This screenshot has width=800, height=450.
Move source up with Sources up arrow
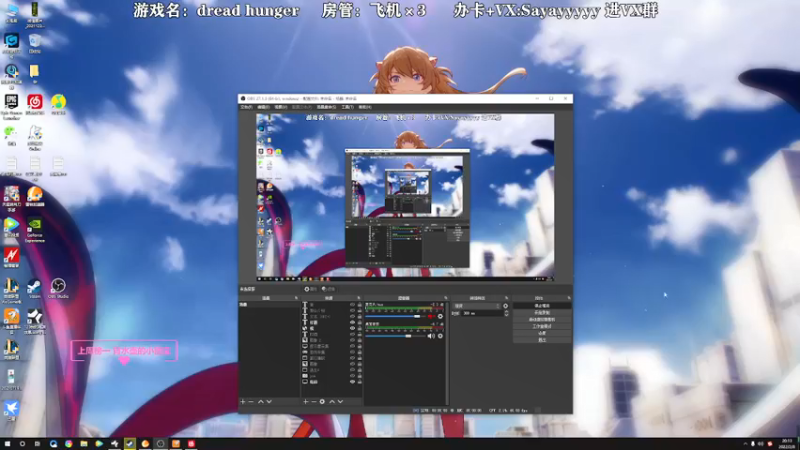332,402
